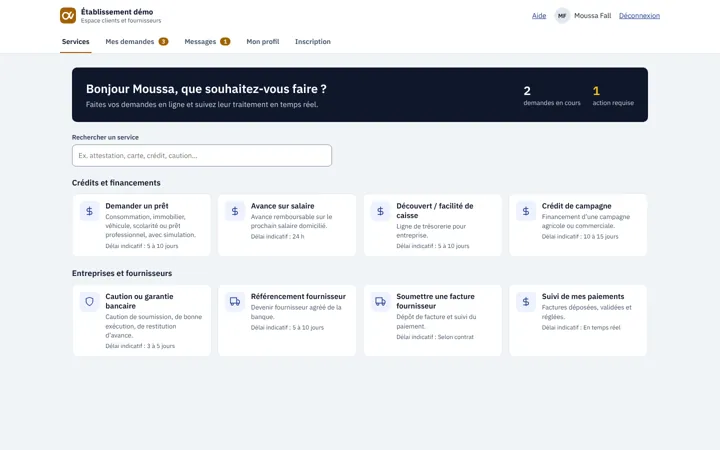Click the Entreprises et fournisseurs heading

[122, 273]
